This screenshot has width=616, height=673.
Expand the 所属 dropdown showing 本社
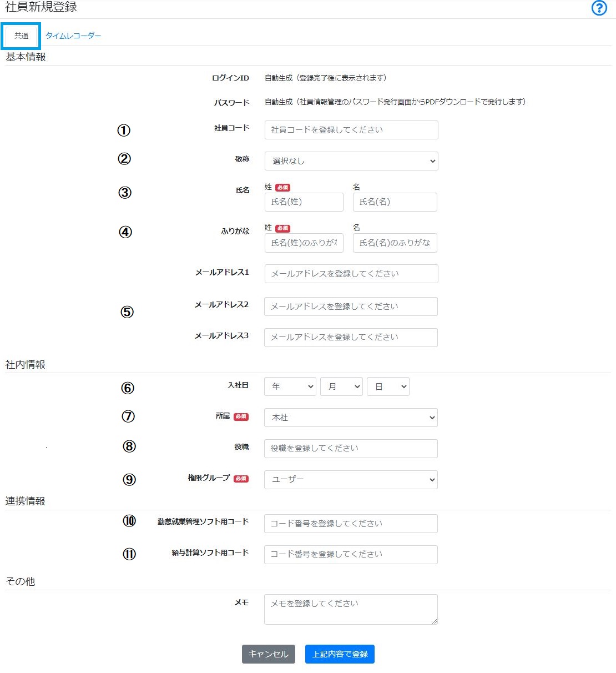pos(351,418)
